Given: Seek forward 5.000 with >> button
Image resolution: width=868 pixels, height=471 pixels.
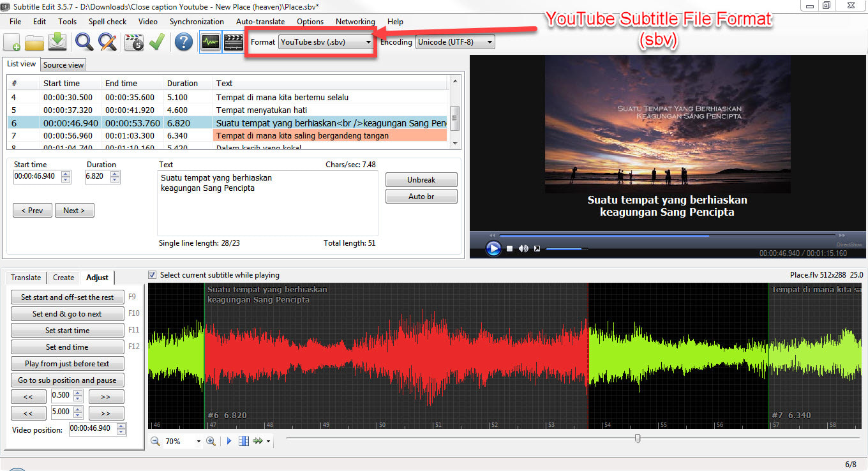Looking at the screenshot, I should [106, 413].
